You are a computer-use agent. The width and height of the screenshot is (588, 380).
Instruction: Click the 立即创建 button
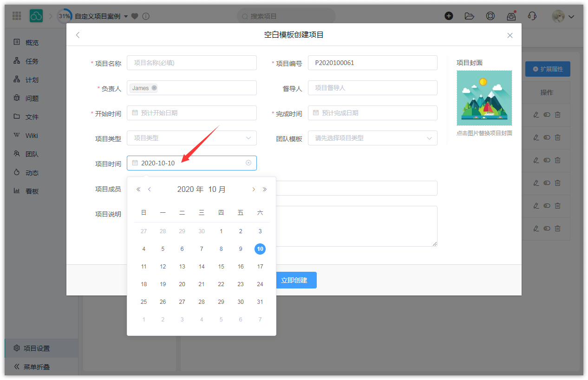click(294, 280)
